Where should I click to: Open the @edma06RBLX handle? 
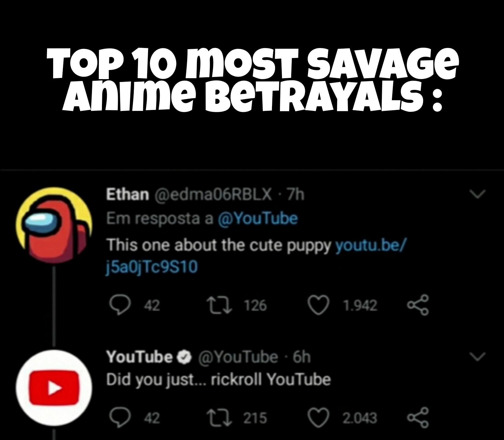(x=213, y=194)
